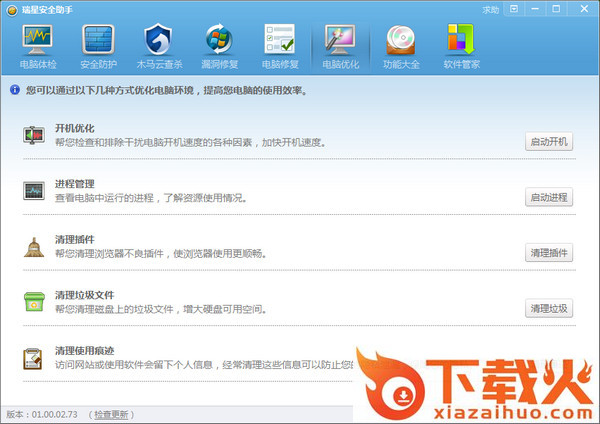The width and height of the screenshot is (600, 424).
Task: Minimize the 瑞星安全助手 window
Action: point(535,9)
